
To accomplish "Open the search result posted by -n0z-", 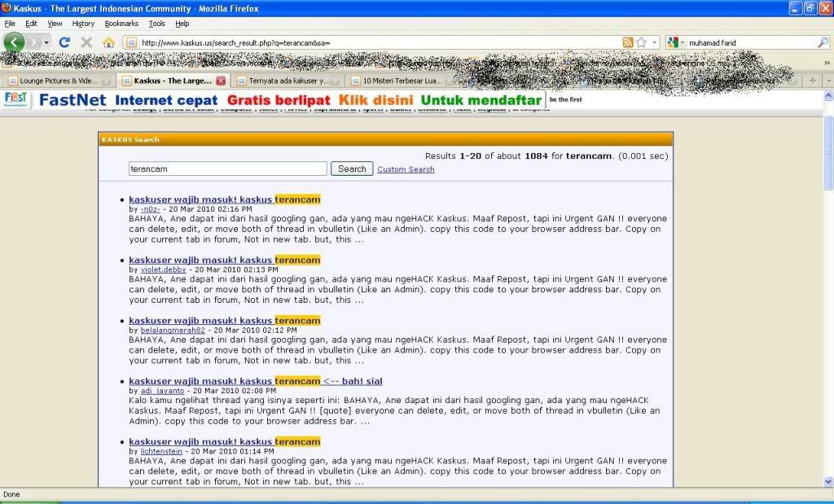I will tap(225, 199).
